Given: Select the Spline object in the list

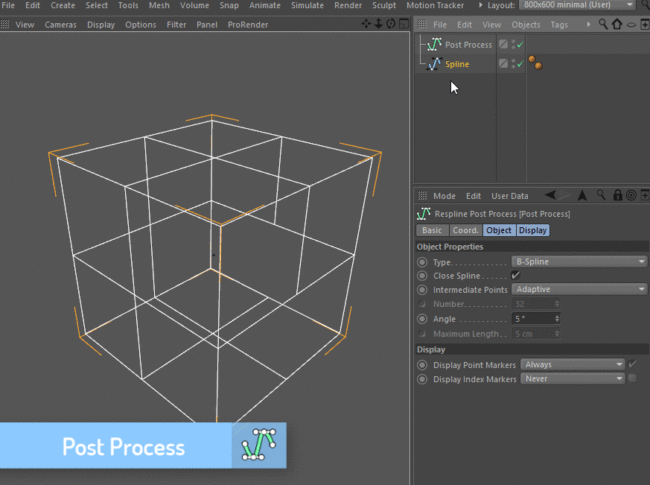Looking at the screenshot, I should [457, 64].
